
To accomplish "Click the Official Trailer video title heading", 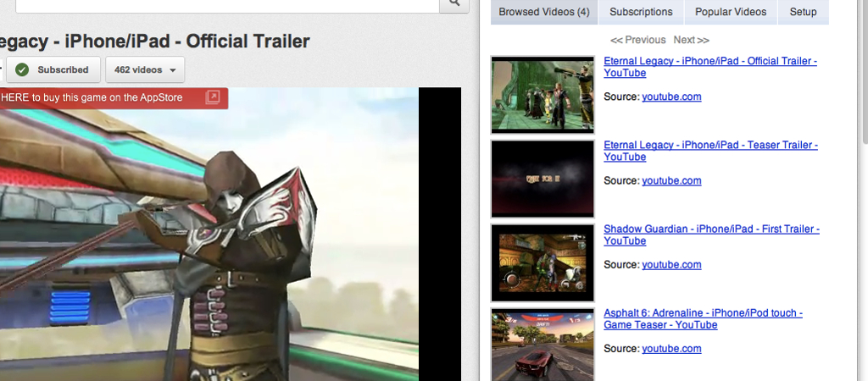I will tap(155, 41).
